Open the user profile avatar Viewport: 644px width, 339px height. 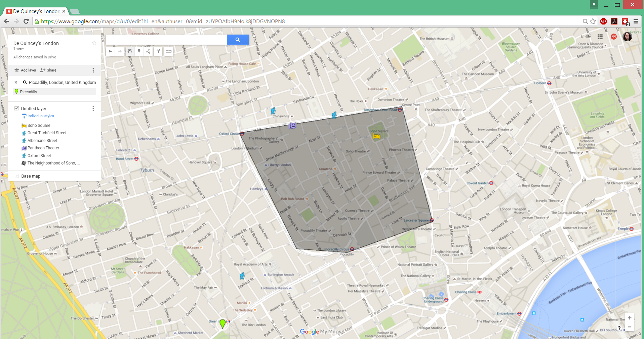click(627, 37)
